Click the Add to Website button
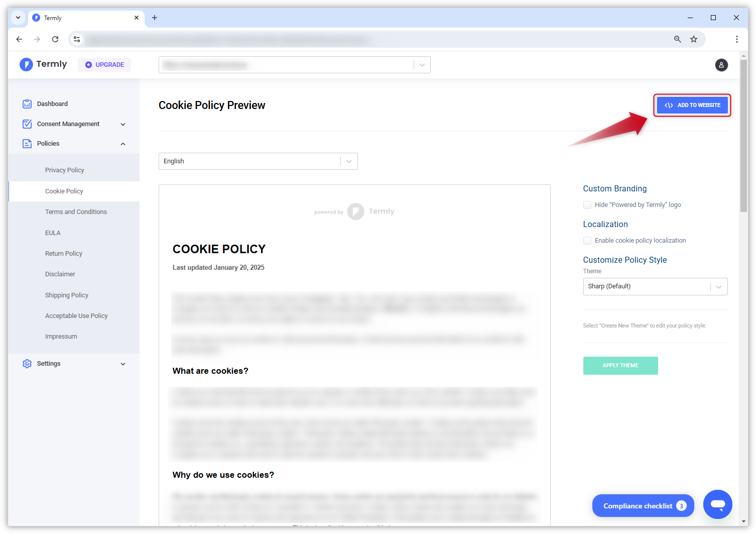The image size is (756, 534). [x=692, y=105]
